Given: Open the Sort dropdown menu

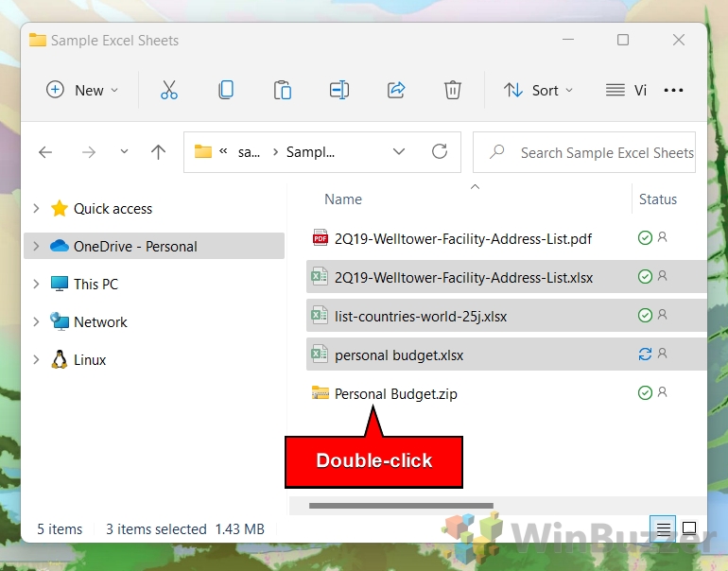Looking at the screenshot, I should click(x=539, y=90).
